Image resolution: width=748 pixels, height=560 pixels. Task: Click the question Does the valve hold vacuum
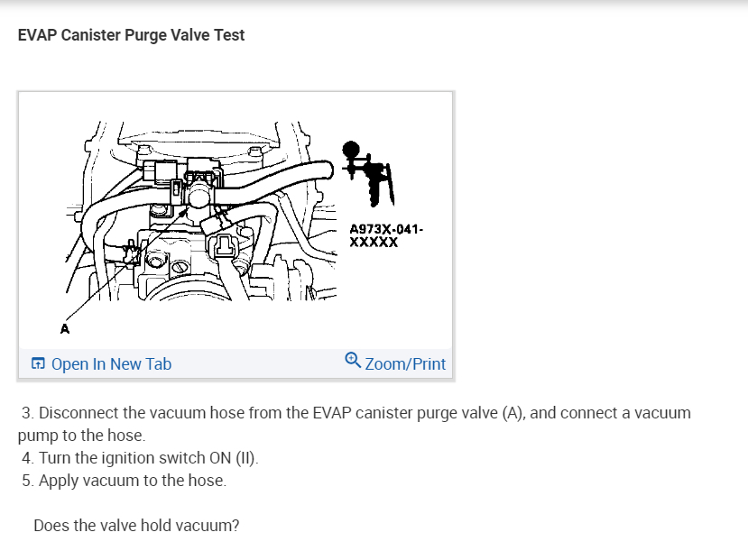(x=136, y=526)
